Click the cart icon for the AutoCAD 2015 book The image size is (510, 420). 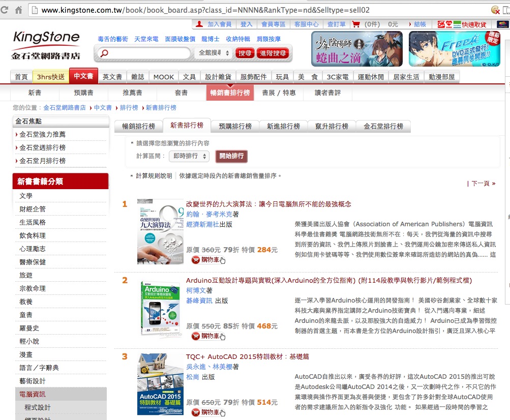point(195,412)
